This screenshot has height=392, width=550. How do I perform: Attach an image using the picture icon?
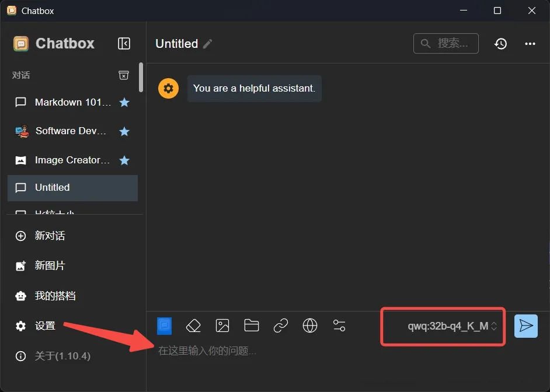click(222, 325)
